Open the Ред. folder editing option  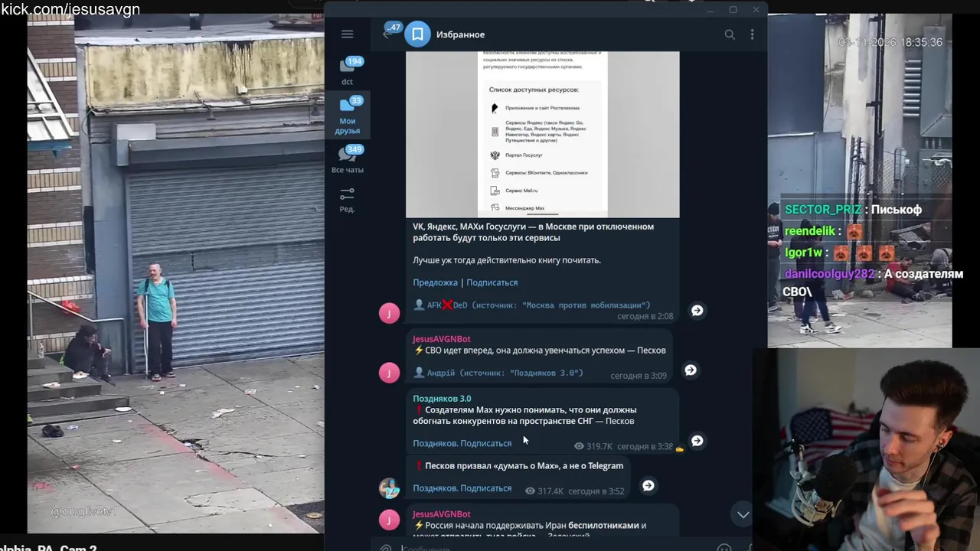click(348, 200)
